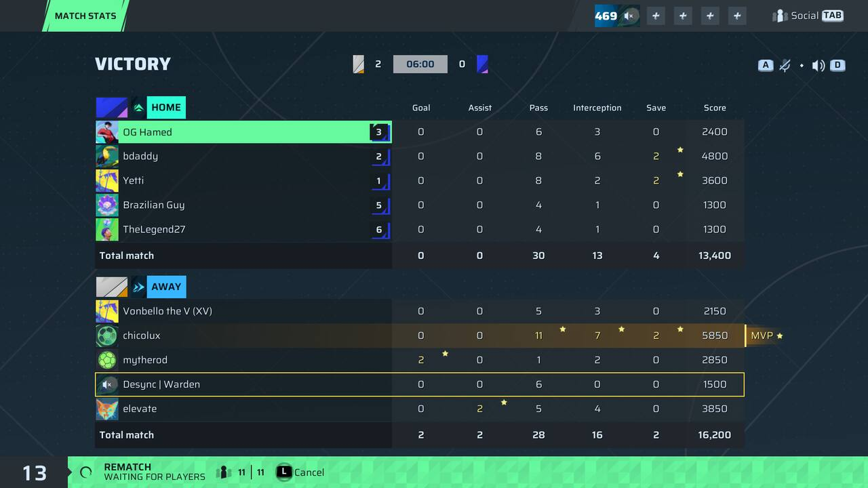Click Yetti's avatar
Image resolution: width=868 pixels, height=488 pixels.
(107, 181)
